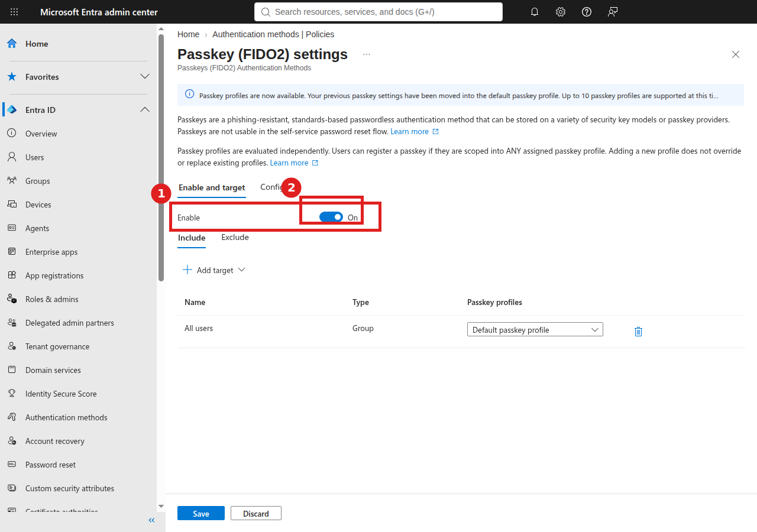The image size is (757, 532).
Task: Open the help question mark icon
Action: [x=587, y=12]
